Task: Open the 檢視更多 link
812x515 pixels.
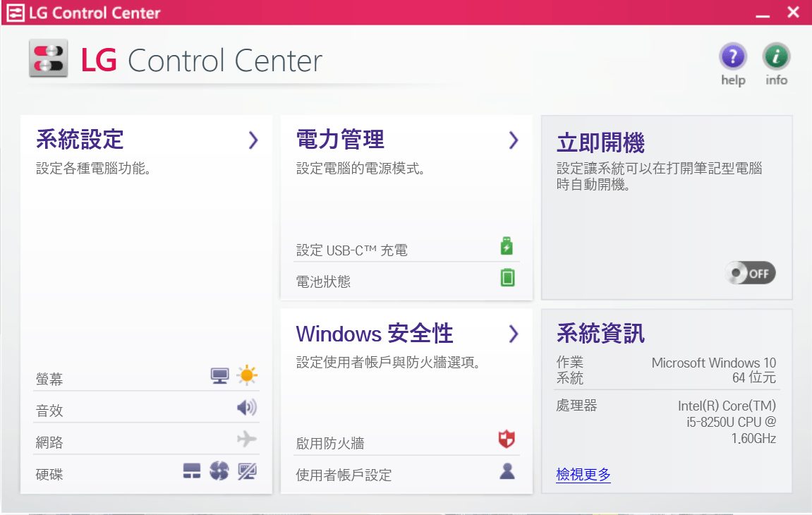Action: coord(583,475)
